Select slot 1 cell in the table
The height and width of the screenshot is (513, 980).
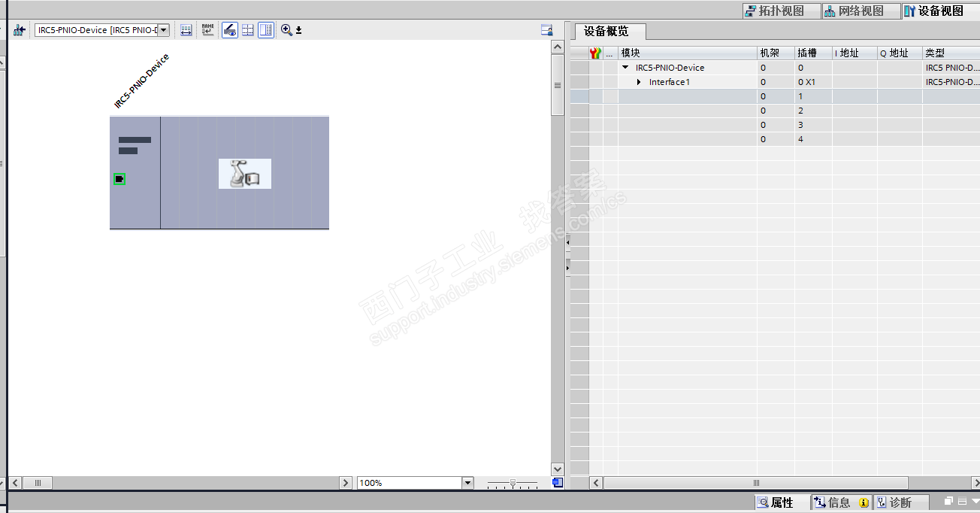(813, 96)
